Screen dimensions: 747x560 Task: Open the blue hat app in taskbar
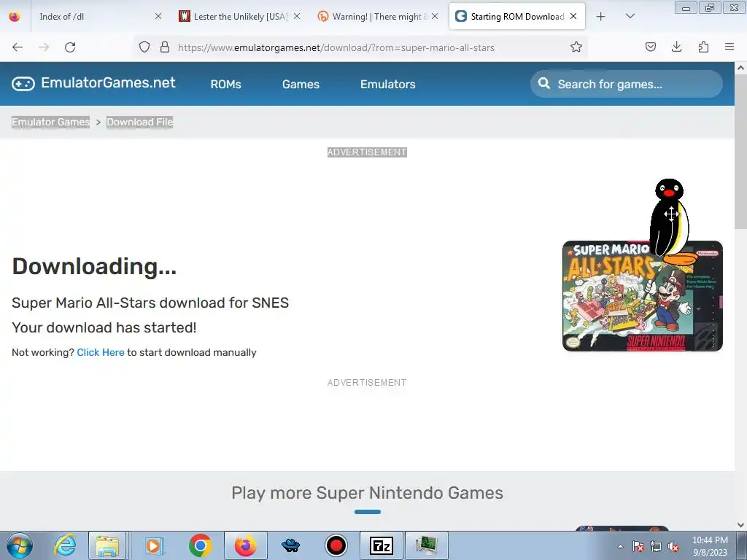pos(290,545)
